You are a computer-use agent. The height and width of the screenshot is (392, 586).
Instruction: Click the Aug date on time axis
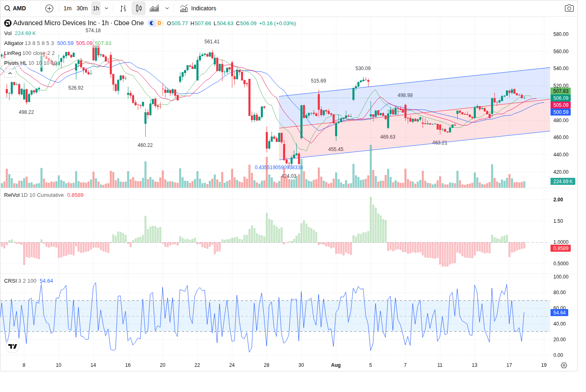[336, 365]
